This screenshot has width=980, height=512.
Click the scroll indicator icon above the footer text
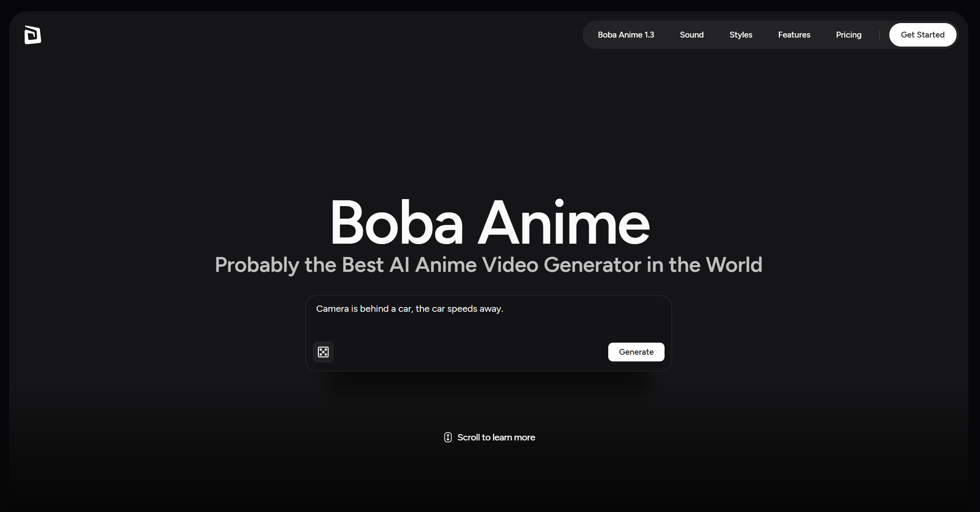pos(448,437)
